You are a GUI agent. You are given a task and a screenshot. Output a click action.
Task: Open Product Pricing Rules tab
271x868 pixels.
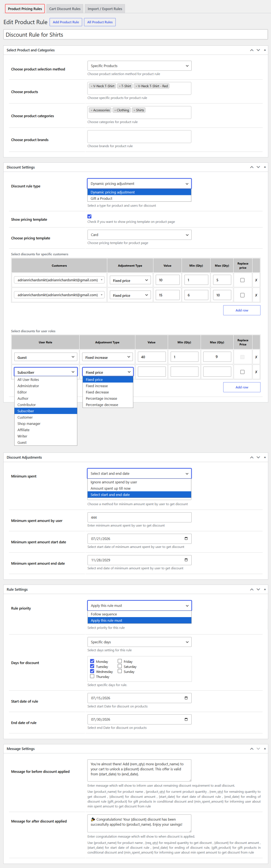(x=25, y=9)
